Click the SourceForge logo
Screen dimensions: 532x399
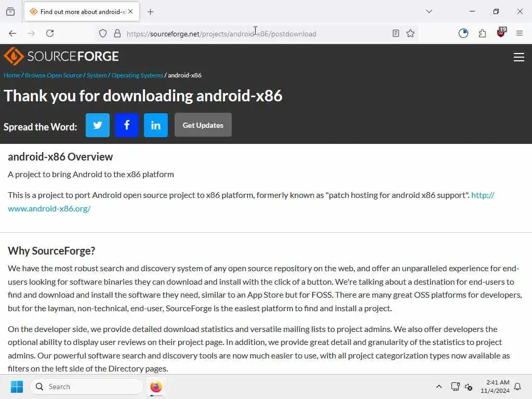(61, 56)
